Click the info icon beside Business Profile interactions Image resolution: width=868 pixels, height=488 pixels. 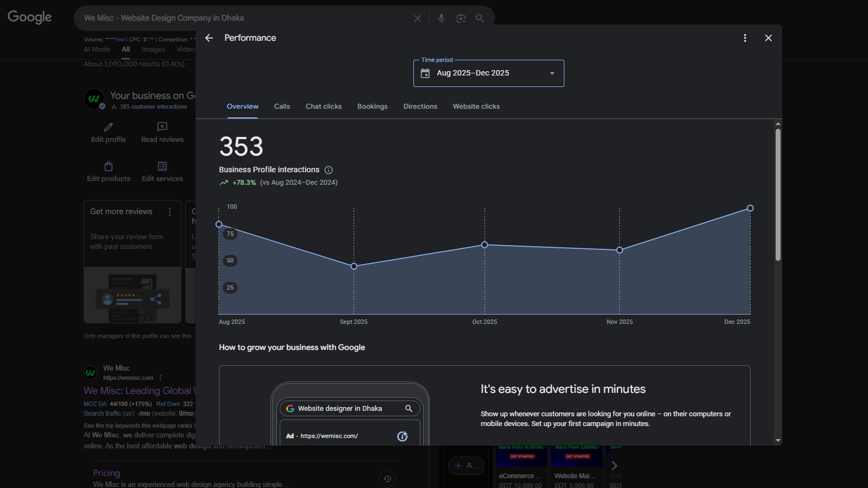click(329, 170)
